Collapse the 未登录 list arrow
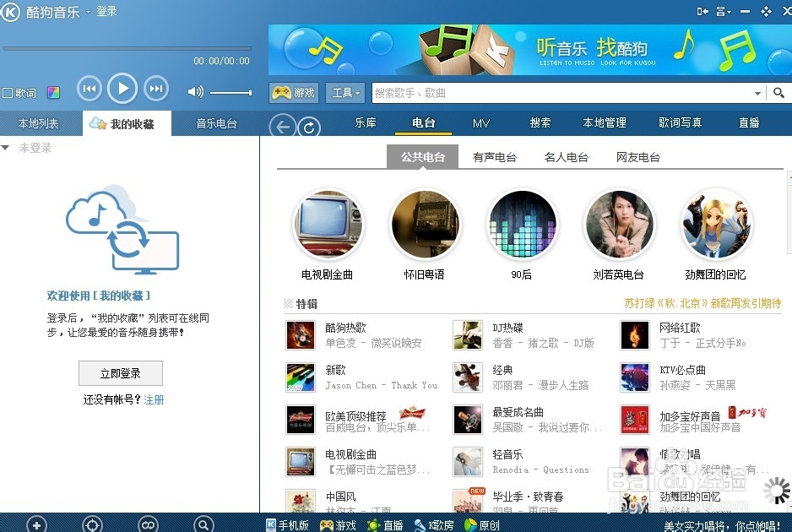This screenshot has height=532, width=792. click(x=6, y=148)
